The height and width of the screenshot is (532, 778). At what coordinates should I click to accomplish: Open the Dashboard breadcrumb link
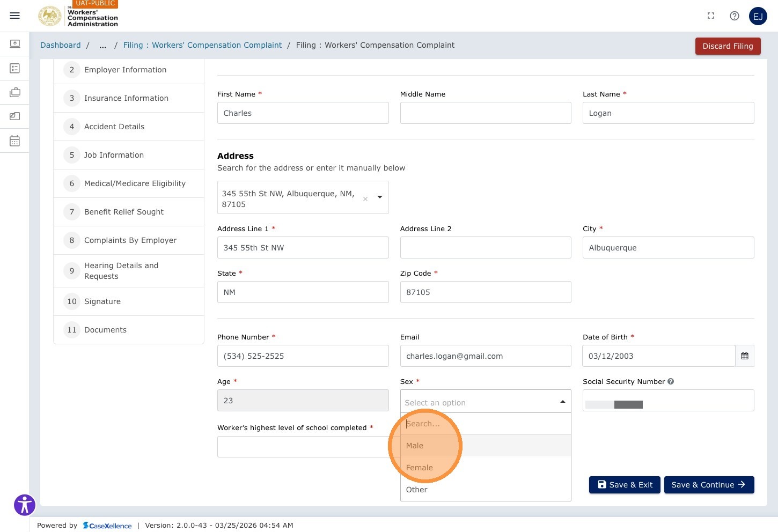61,45
